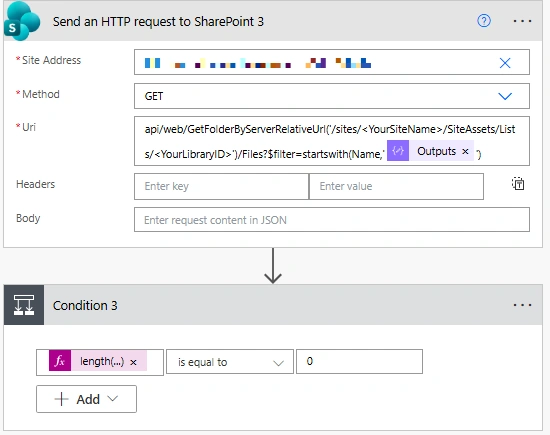Open the 'is equal to' operator dropdown

coord(230,362)
